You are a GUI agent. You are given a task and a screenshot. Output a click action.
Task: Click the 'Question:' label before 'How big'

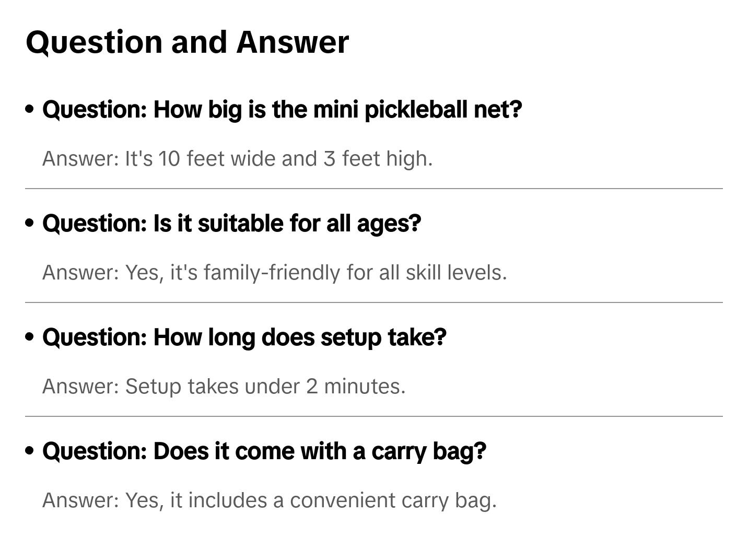(95, 110)
